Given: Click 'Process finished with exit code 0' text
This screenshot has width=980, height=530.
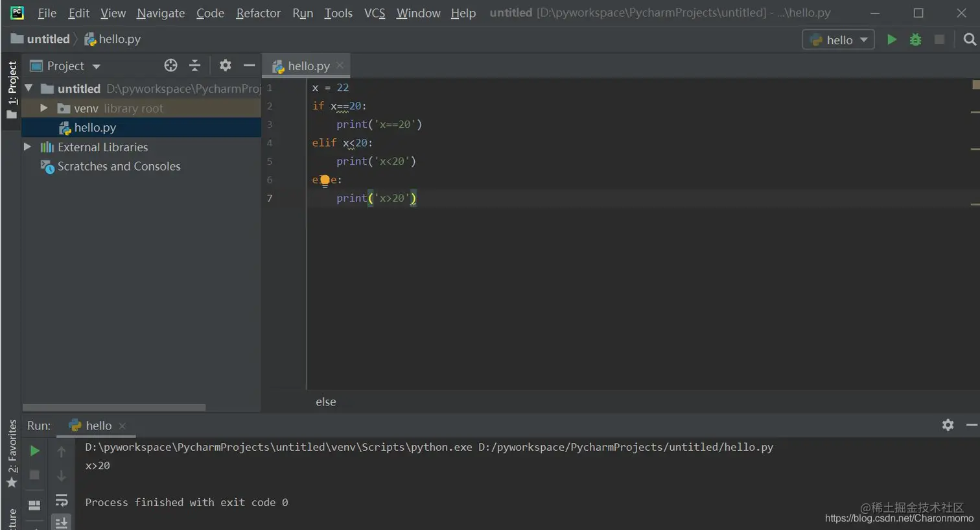Looking at the screenshot, I should (187, 502).
